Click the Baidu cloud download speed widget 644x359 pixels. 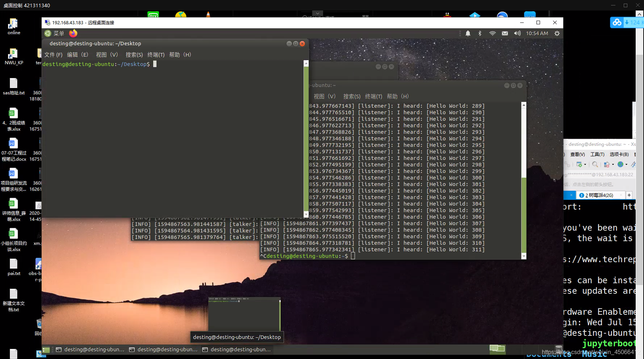click(x=627, y=22)
